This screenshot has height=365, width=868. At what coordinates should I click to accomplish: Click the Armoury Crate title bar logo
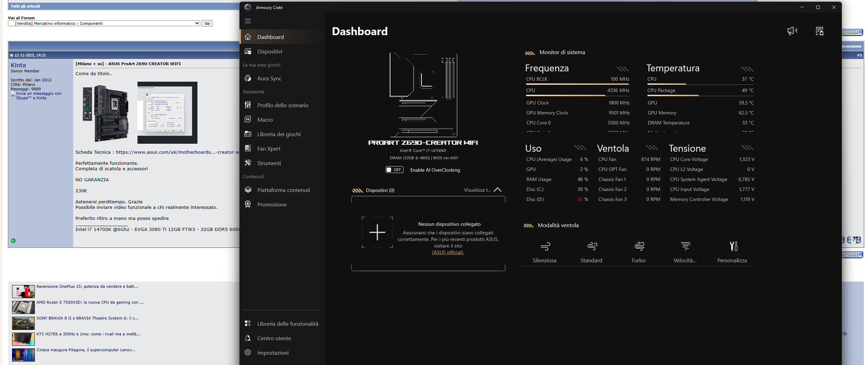(247, 7)
